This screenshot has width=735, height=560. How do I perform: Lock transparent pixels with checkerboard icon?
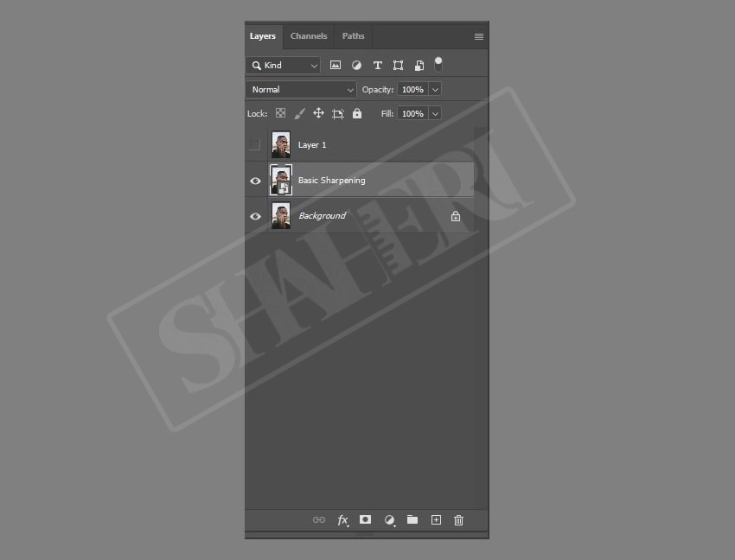(x=280, y=113)
